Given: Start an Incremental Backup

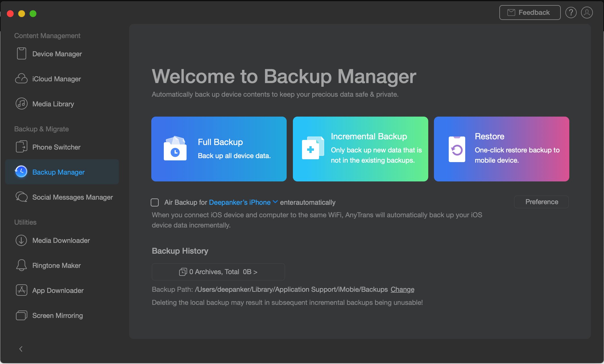Looking at the screenshot, I should tap(360, 149).
